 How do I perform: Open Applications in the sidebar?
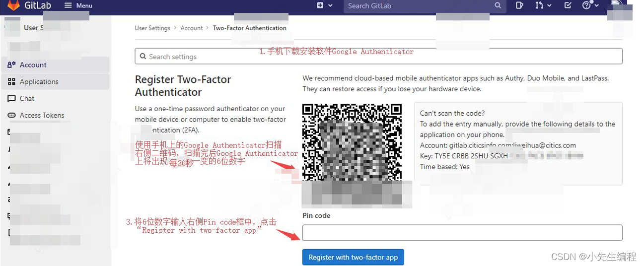tap(56, 81)
